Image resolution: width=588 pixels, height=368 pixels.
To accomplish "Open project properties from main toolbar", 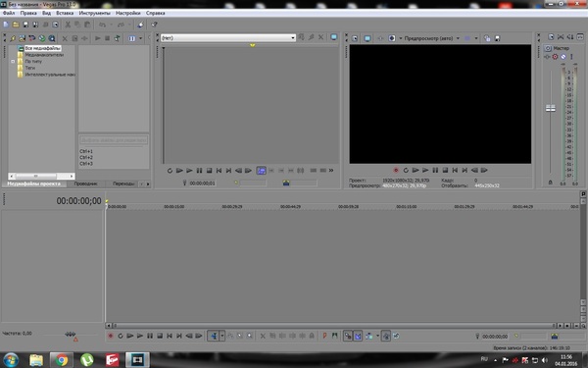I will click(55, 25).
